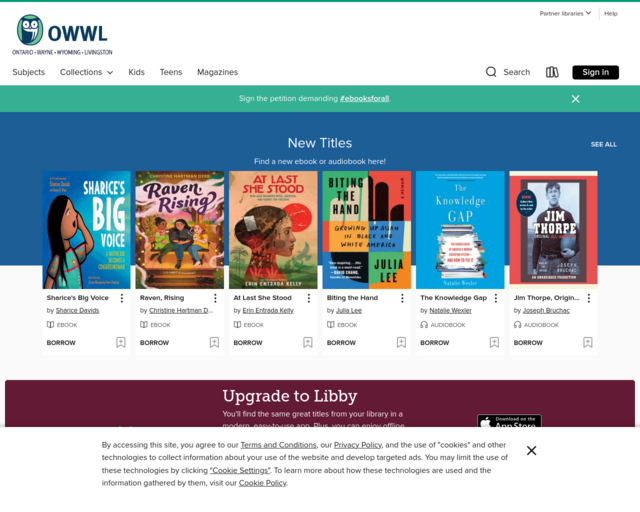The width and height of the screenshot is (640, 512).
Task: Borrow Sharice's Big Voice
Action: [61, 343]
